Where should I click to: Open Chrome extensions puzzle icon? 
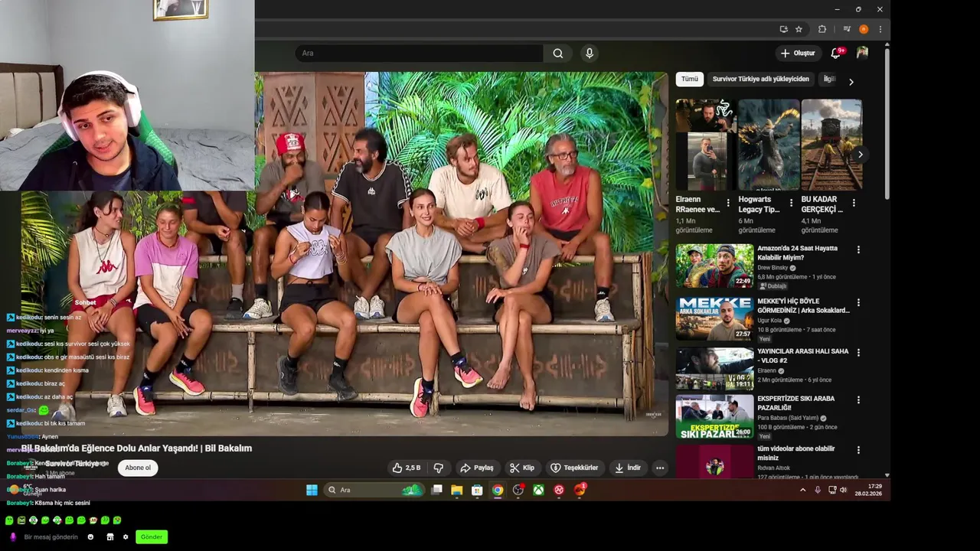(x=822, y=29)
